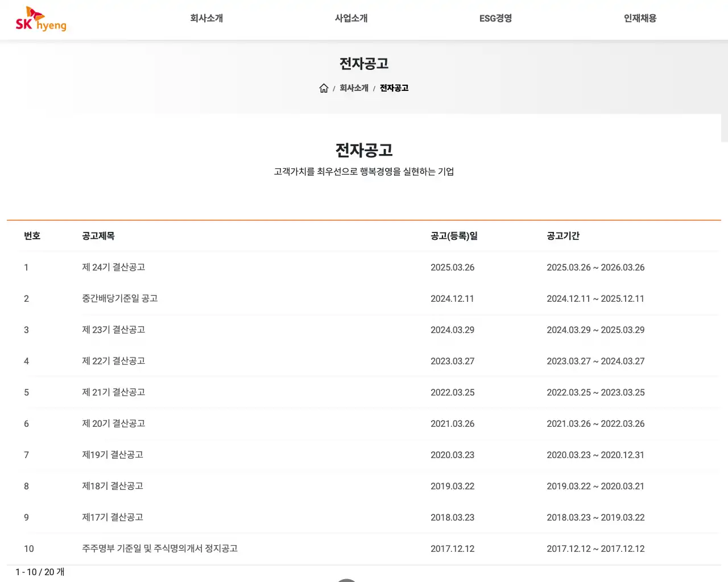This screenshot has width=728, height=582.
Task: Click the 번호 column header
Action: [x=32, y=236]
